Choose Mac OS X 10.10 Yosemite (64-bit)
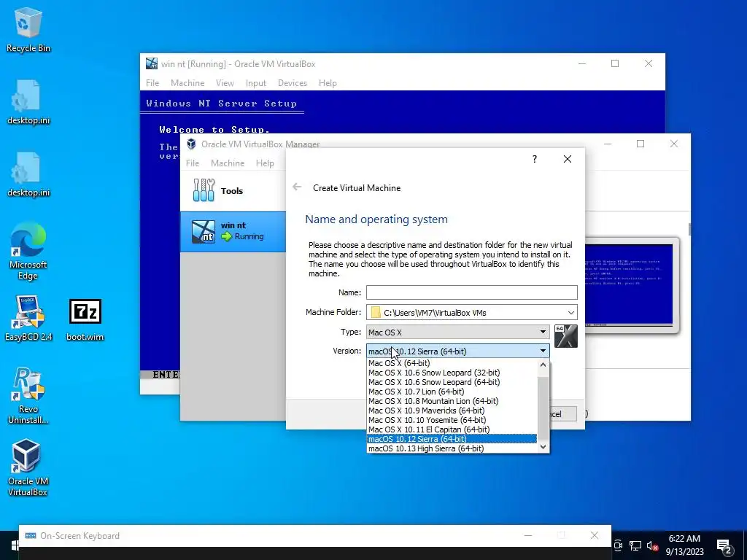This screenshot has width=747, height=560. coord(452,420)
